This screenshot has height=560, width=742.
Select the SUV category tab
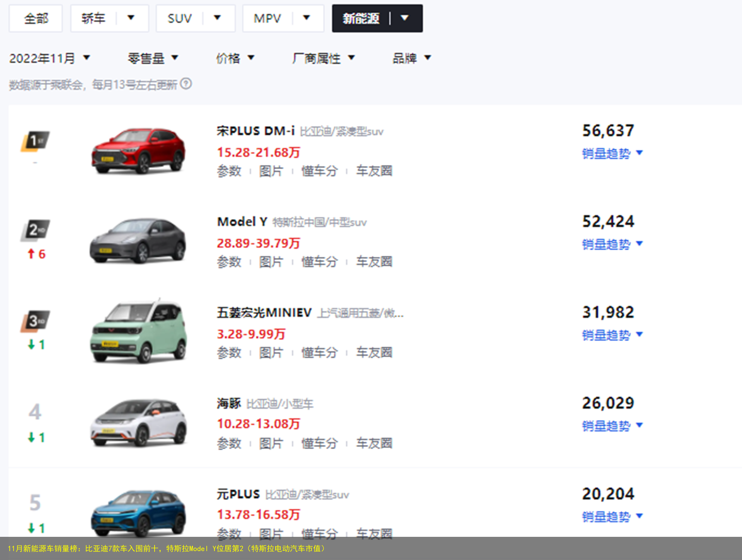tap(180, 18)
